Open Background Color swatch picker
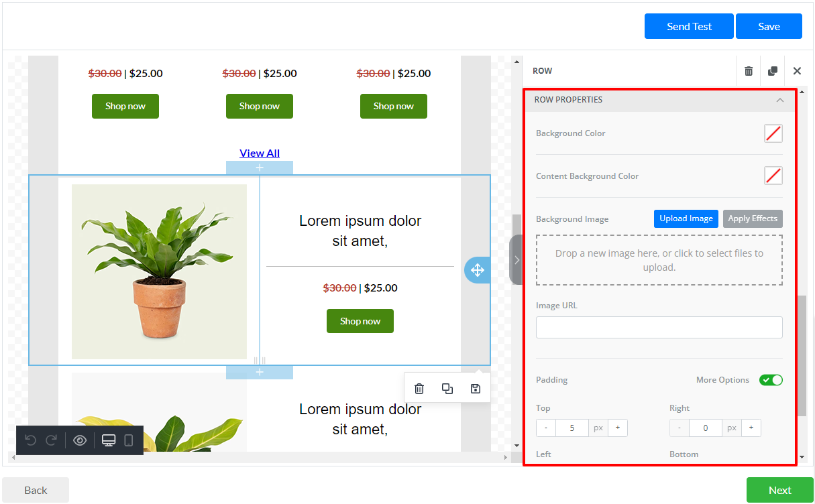 [773, 133]
